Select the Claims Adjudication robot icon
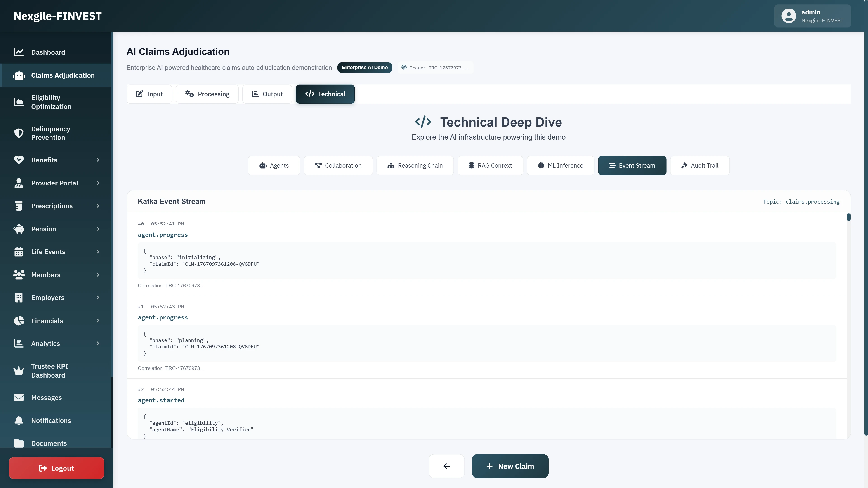This screenshot has height=488, width=868. 19,75
